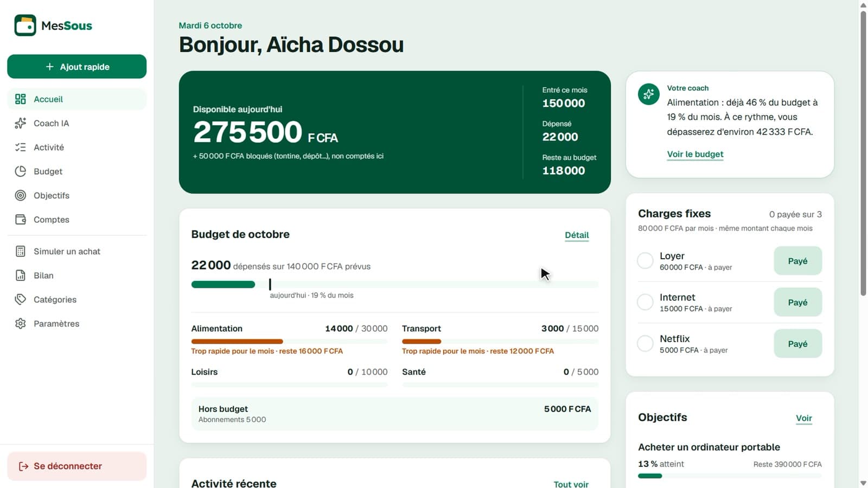Click the Budget pie chart icon
This screenshot has height=488, width=868.
click(x=21, y=171)
